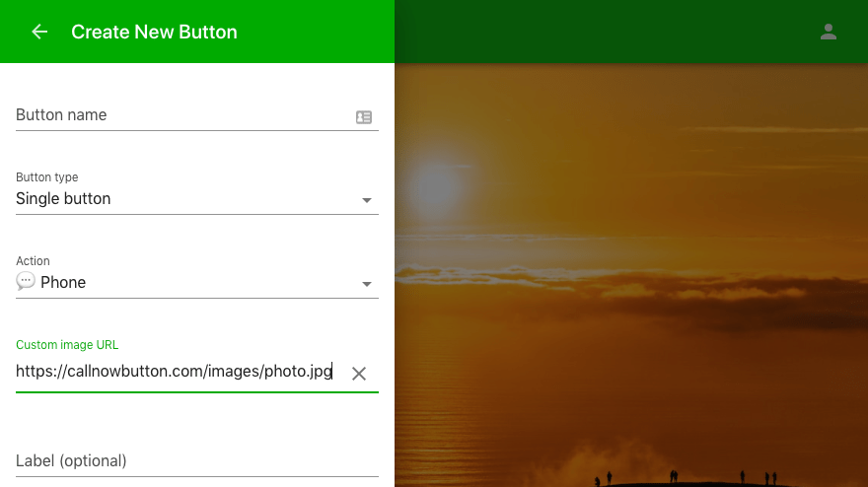868x487 pixels.
Task: Expand the Action dropdown arrow
Action: (367, 284)
